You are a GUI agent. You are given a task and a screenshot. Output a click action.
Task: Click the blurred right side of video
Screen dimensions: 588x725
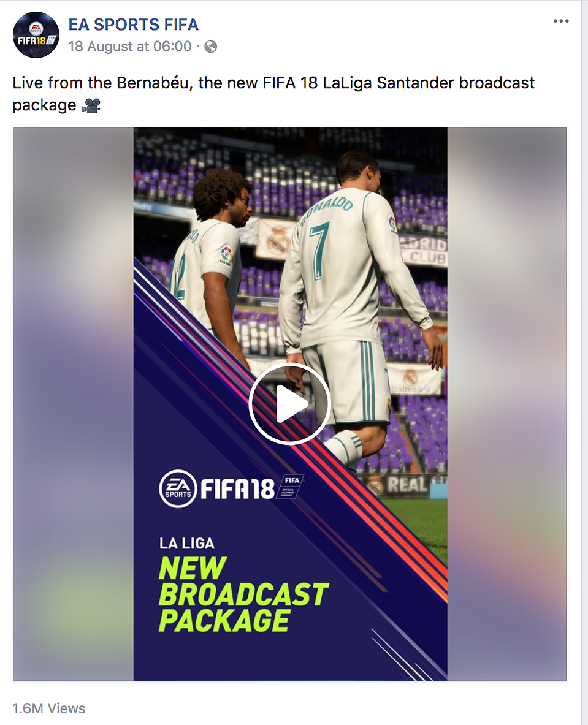click(x=507, y=404)
